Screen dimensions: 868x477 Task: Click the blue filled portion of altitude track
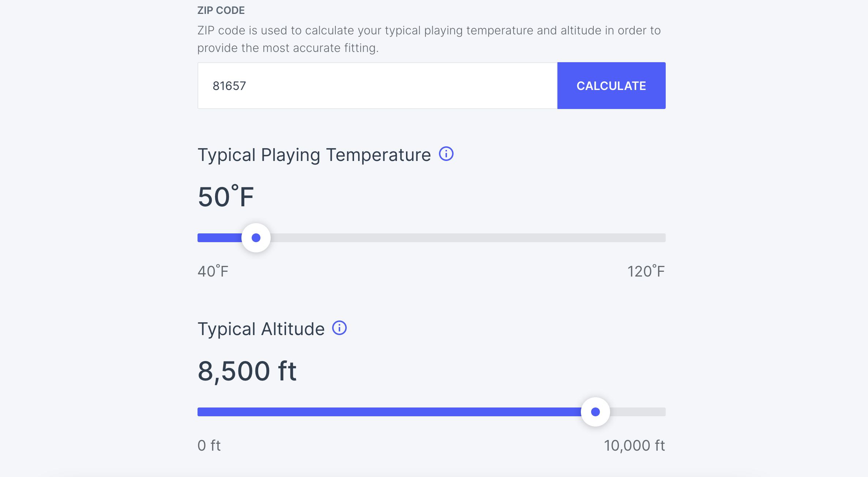(x=388, y=412)
